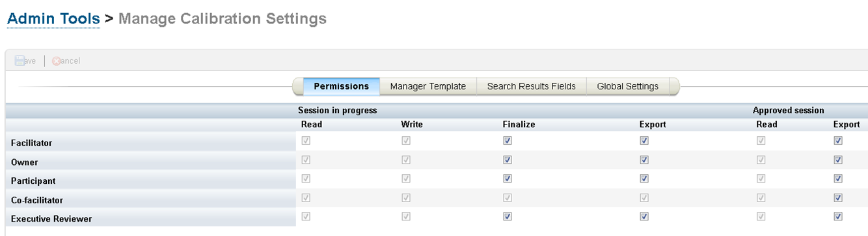Screen dimensions: 868x236
Task: Open the Search Results Fields tab
Action: pos(531,86)
